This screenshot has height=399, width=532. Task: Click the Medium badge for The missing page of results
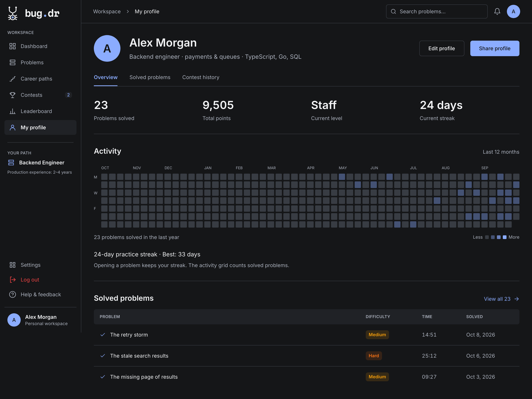point(377,377)
